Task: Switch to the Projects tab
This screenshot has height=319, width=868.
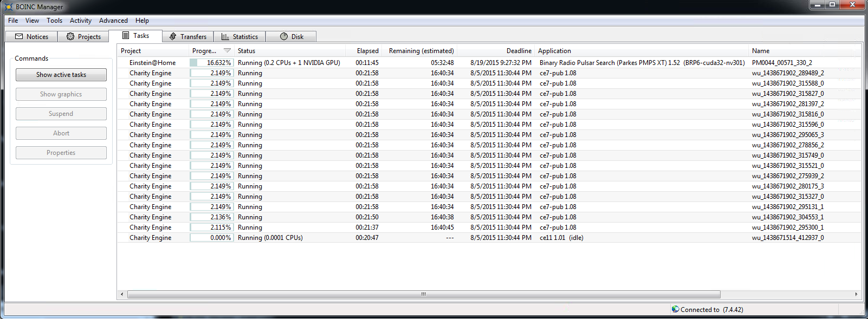Action: (83, 36)
